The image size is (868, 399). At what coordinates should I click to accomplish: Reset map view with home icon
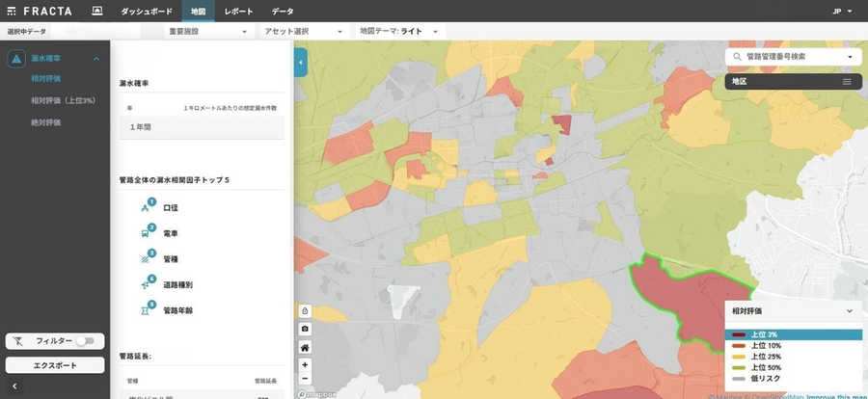[305, 347]
